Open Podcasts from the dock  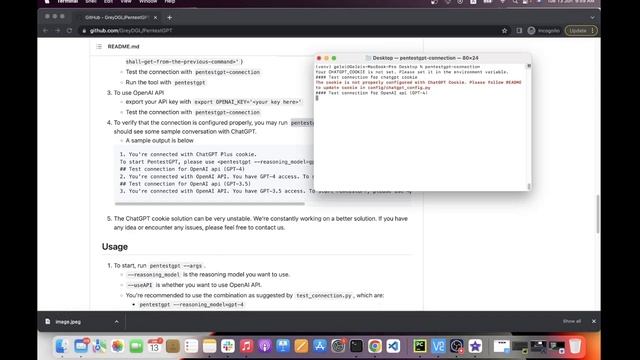[x=264, y=346]
